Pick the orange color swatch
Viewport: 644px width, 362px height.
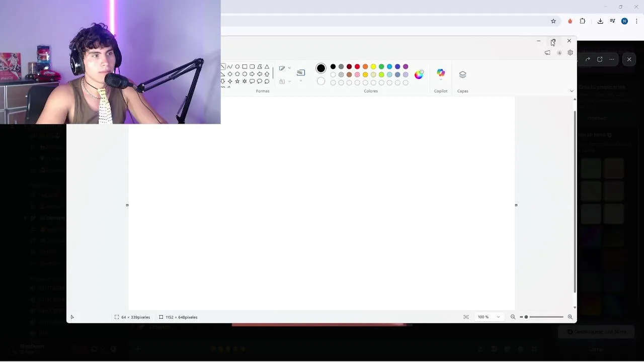click(x=365, y=66)
